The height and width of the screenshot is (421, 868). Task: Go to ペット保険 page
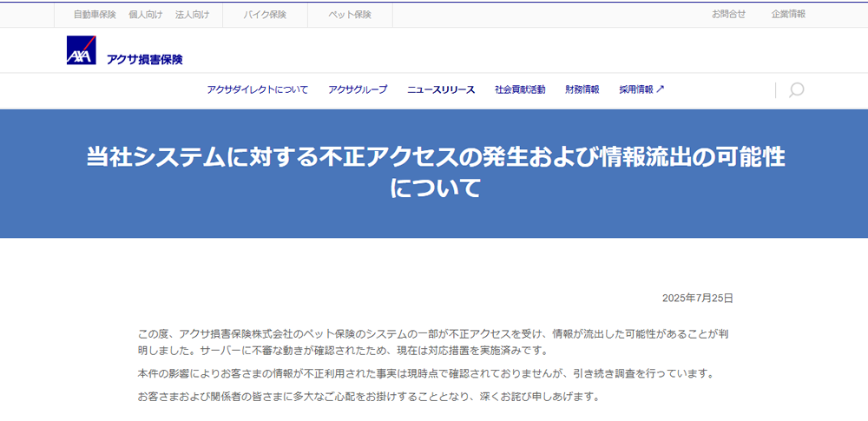350,15
